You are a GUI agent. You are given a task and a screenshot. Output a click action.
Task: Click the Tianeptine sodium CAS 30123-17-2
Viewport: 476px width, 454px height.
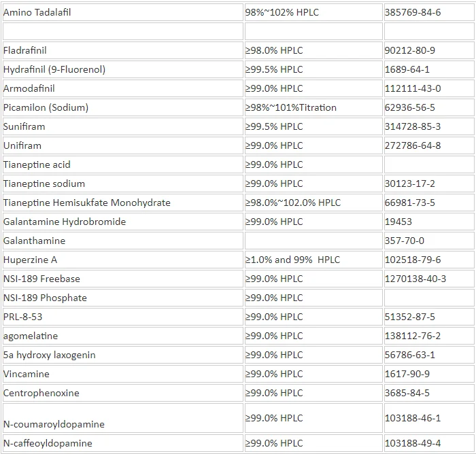(x=409, y=184)
